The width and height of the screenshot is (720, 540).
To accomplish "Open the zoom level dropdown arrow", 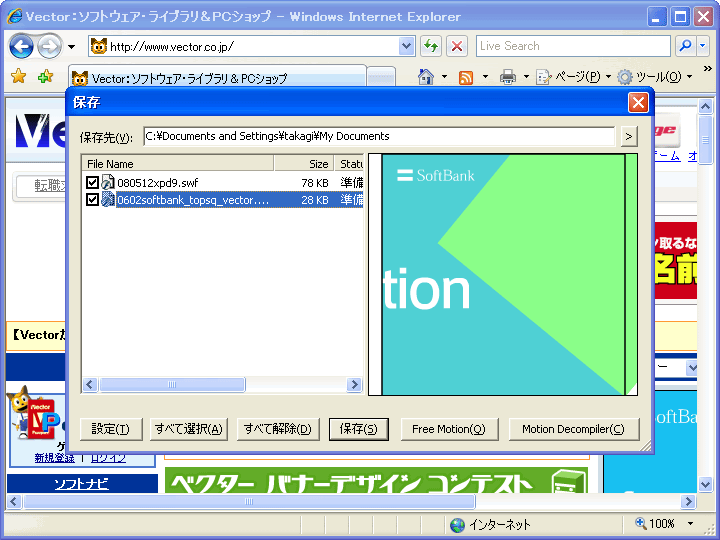I will point(690,523).
